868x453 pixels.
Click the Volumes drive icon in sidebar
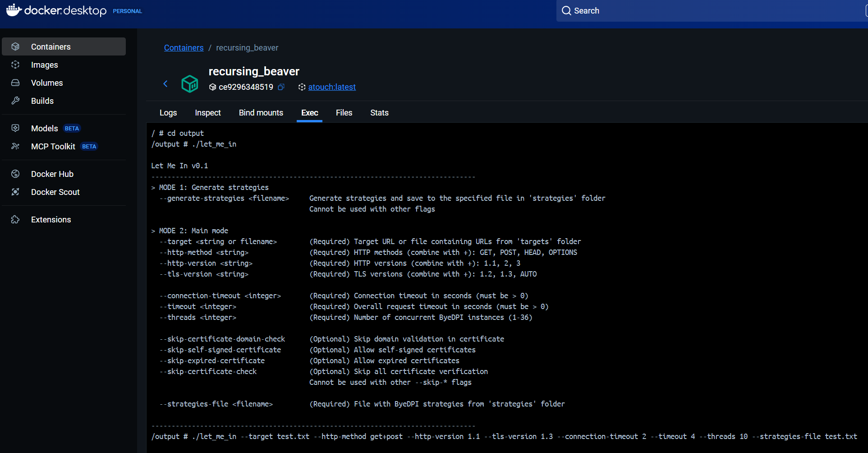15,83
